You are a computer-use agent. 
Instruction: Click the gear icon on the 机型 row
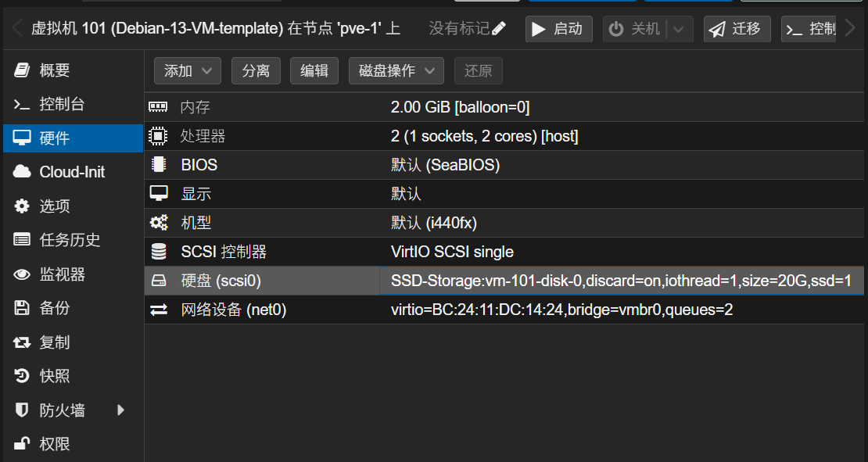coord(159,222)
